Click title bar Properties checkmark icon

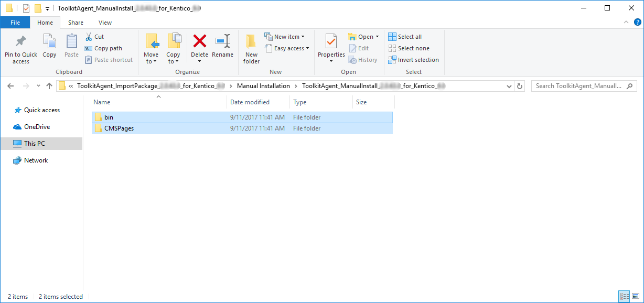[26, 8]
